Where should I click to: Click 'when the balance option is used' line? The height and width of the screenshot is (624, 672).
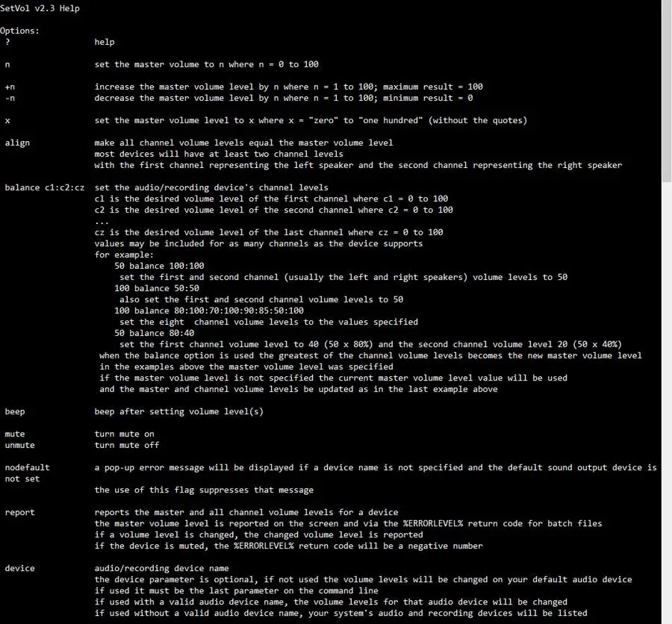pyautogui.click(x=370, y=355)
